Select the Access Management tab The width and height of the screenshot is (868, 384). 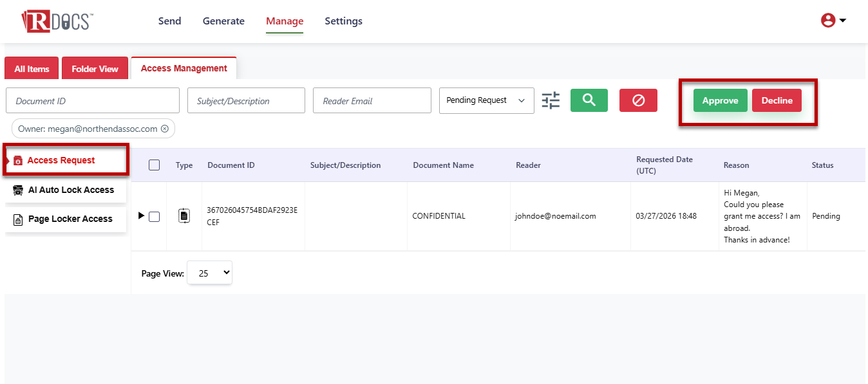pyautogui.click(x=184, y=68)
